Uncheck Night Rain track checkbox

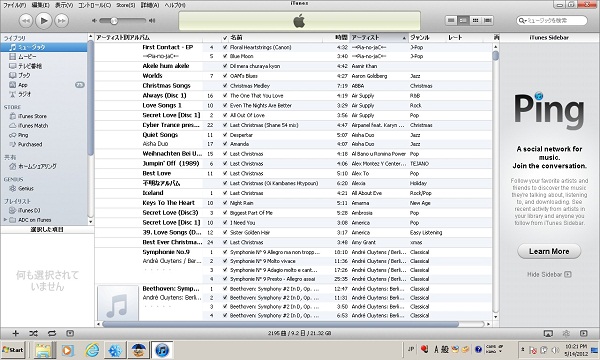click(225, 203)
